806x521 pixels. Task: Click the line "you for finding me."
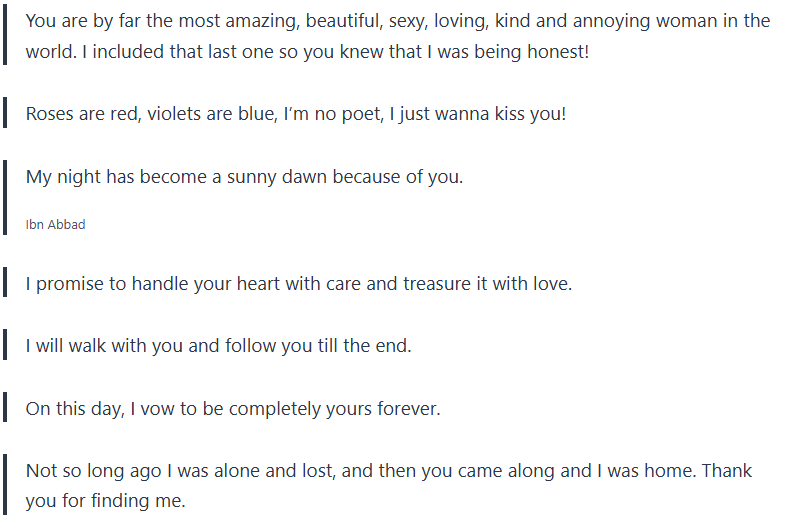coord(105,500)
